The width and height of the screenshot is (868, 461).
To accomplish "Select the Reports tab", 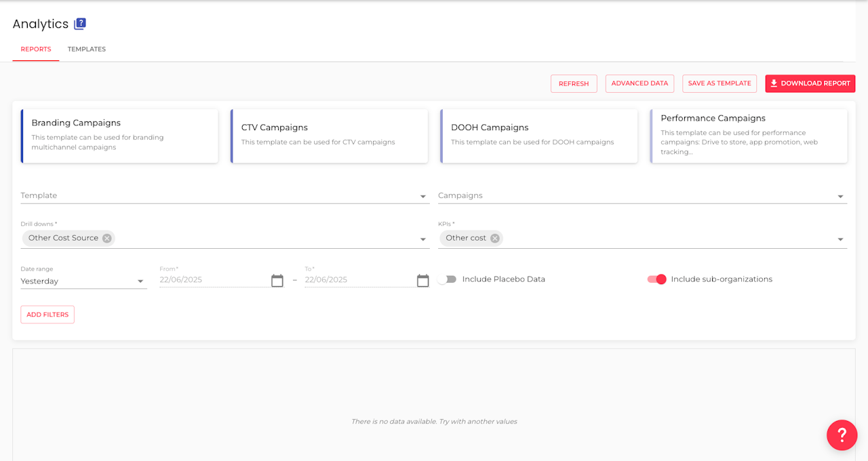I will (36, 49).
